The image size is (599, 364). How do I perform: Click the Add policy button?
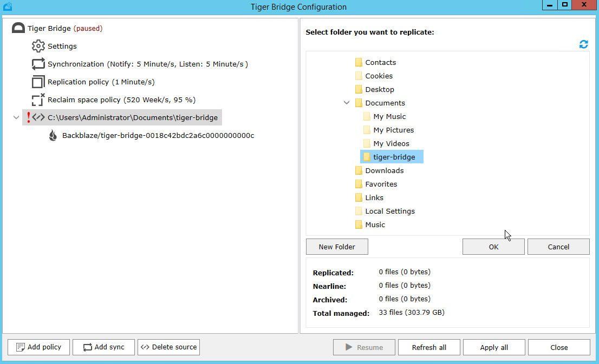pos(38,347)
